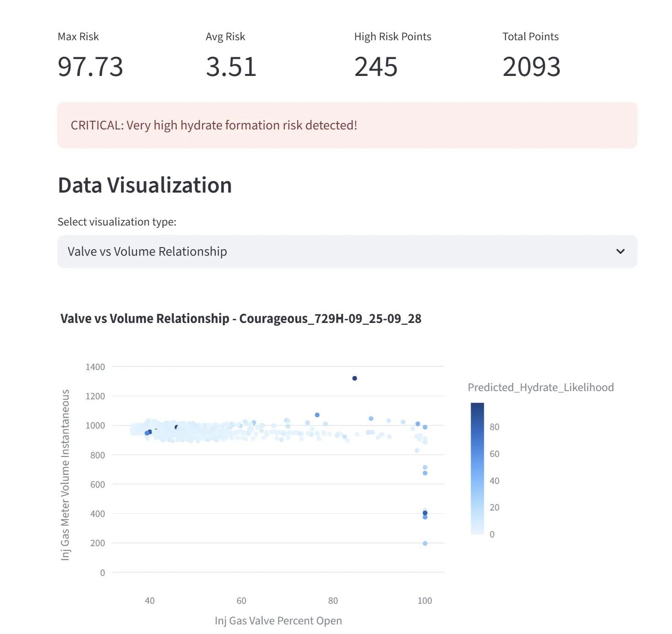This screenshot has height=634, width=672.
Task: Click the critical hydrate risk alert banner
Action: (347, 125)
